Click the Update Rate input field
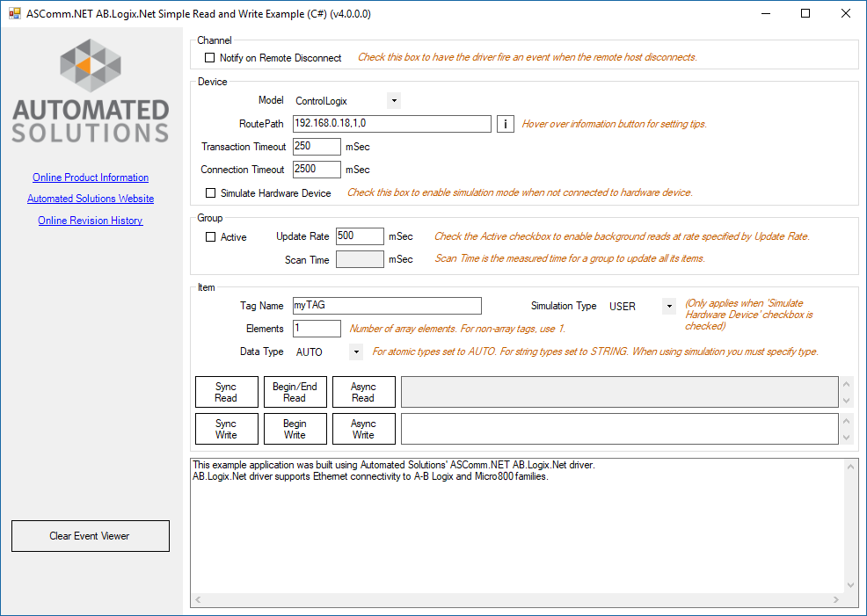The height and width of the screenshot is (616, 867). (360, 236)
